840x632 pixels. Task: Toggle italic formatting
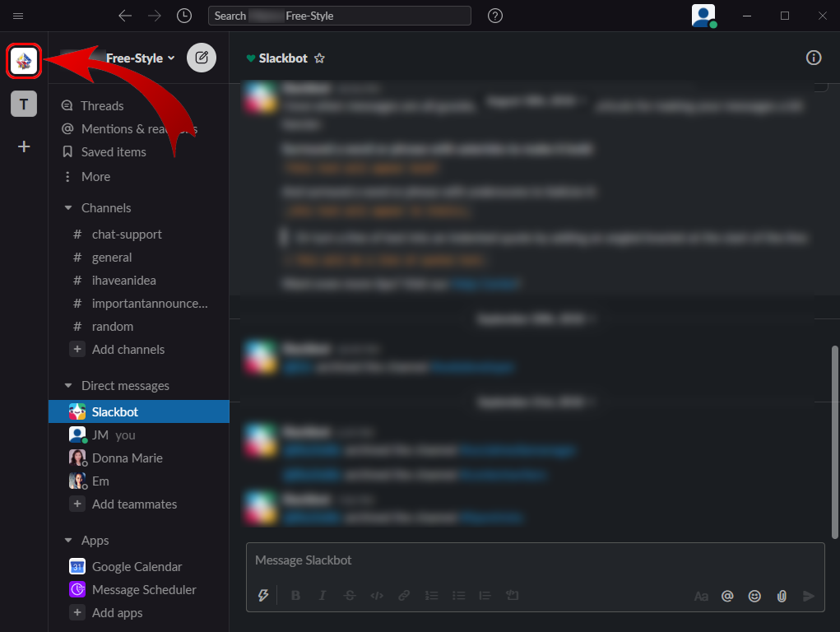323,596
